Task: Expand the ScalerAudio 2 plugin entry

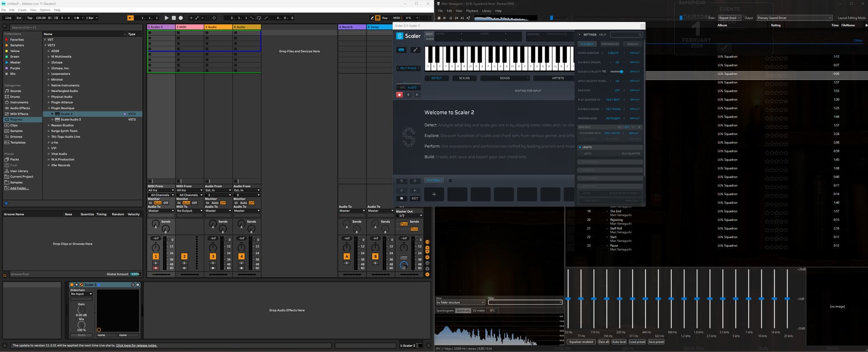Action: [52, 119]
